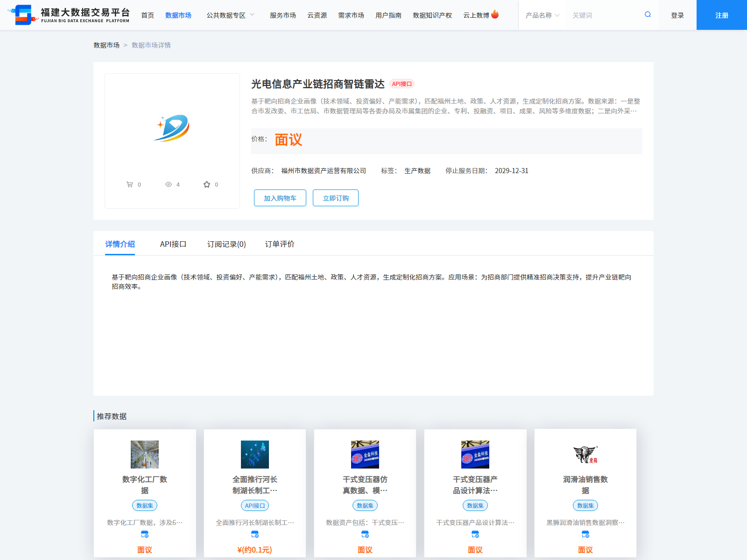The image size is (747, 560).
Task: Open 数据市场 in the top navigation bar
Action: tap(178, 15)
